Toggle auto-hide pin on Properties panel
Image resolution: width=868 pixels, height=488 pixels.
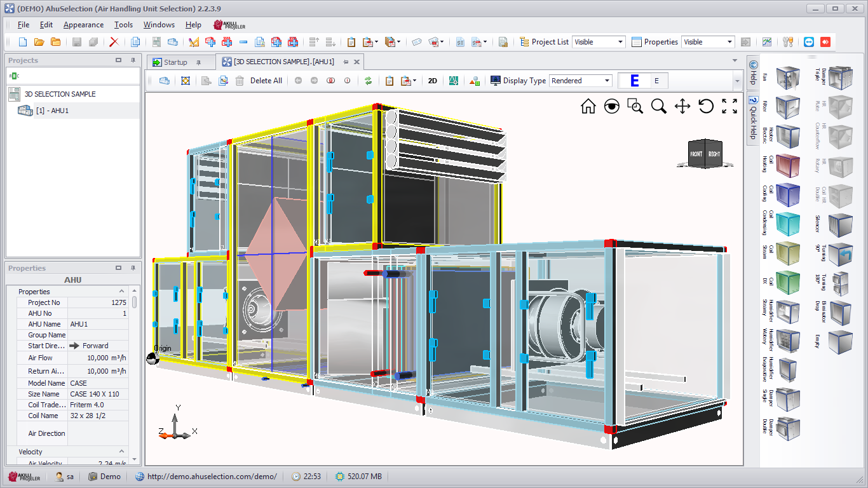133,268
